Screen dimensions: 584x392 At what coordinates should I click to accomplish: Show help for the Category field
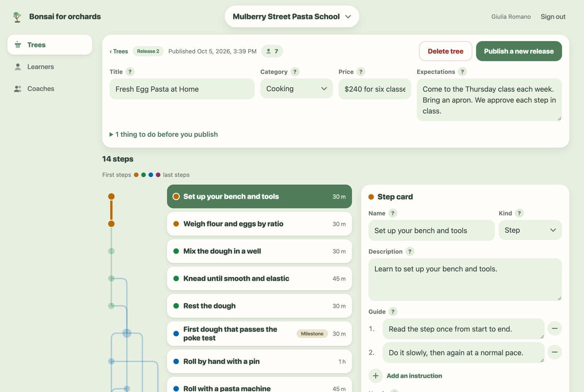(x=295, y=72)
